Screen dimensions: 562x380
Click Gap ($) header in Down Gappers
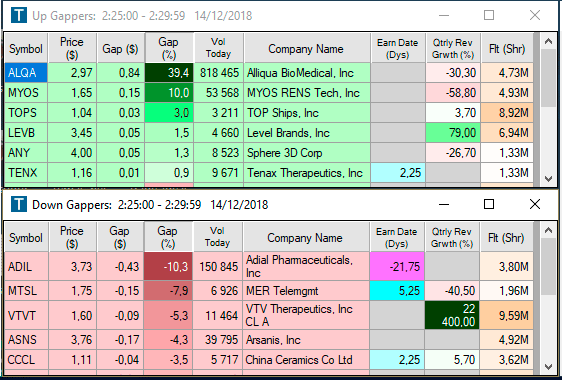[120, 237]
